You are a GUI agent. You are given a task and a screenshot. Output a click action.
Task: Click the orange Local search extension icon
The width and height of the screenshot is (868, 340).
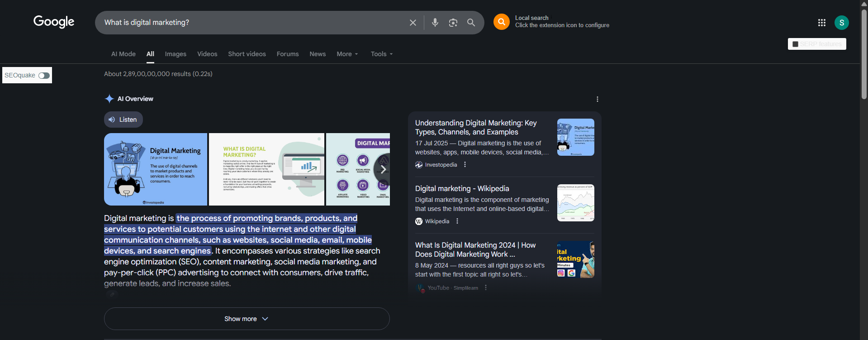[502, 22]
